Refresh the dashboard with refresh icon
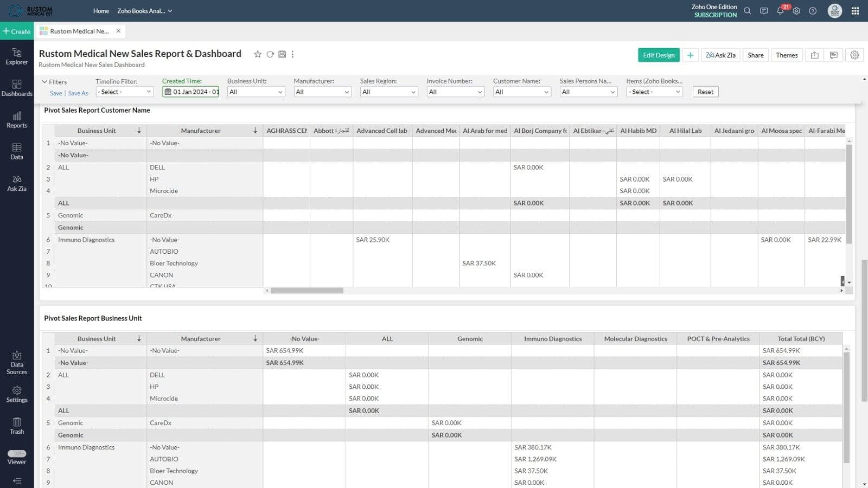Image resolution: width=868 pixels, height=488 pixels. point(270,54)
